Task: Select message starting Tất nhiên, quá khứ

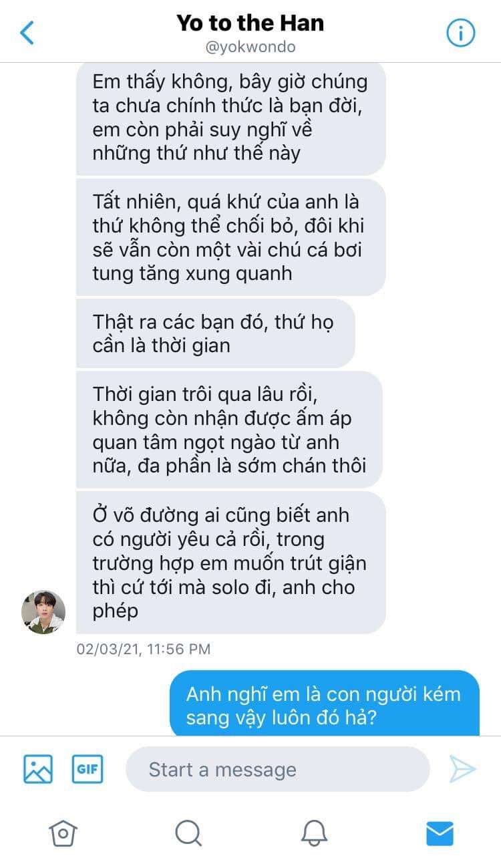Action: (x=231, y=237)
